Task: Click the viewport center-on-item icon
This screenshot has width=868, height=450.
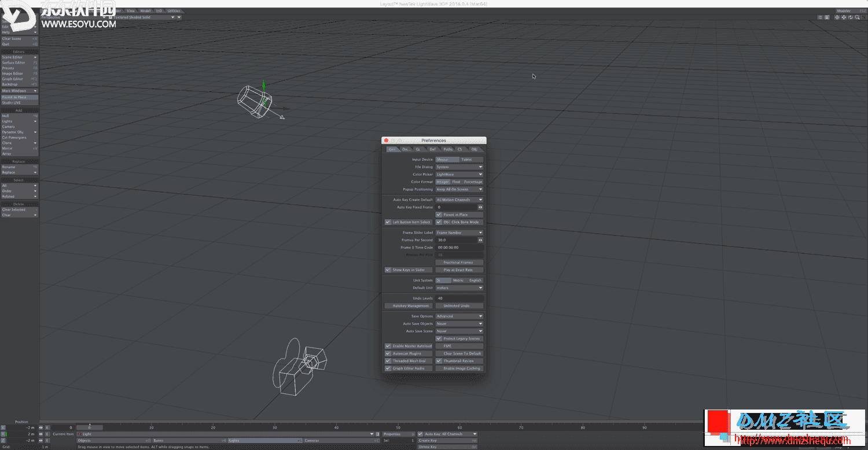Action: pos(837,17)
